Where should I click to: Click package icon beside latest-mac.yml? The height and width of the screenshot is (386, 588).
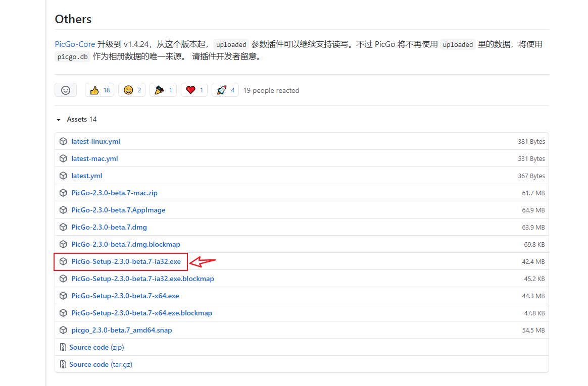(63, 159)
